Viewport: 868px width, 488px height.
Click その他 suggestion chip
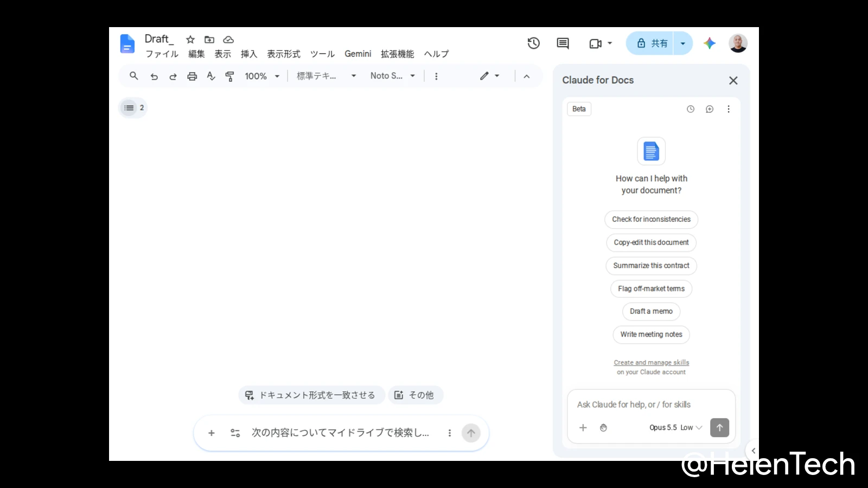tap(416, 395)
